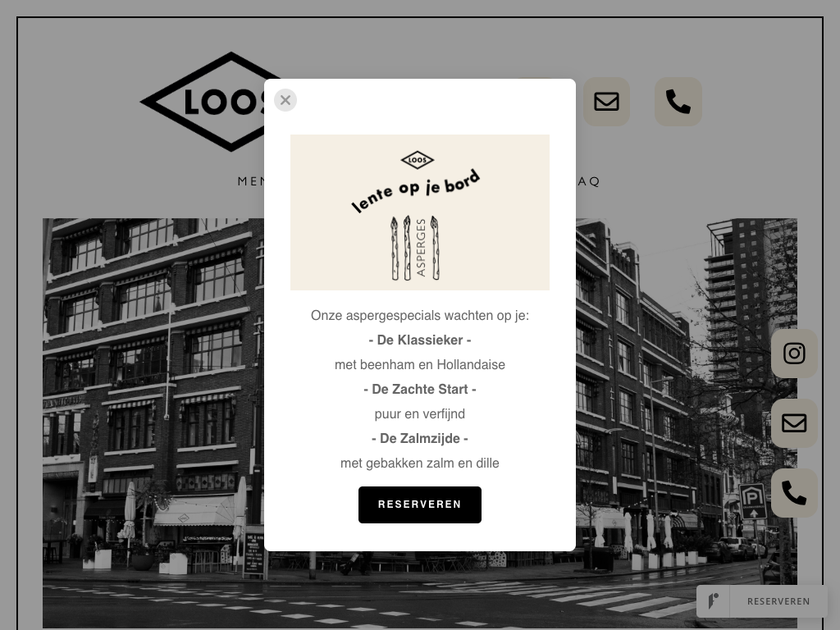Select the 'De Klassieker' heading
This screenshot has height=630, width=840.
pyautogui.click(x=420, y=340)
